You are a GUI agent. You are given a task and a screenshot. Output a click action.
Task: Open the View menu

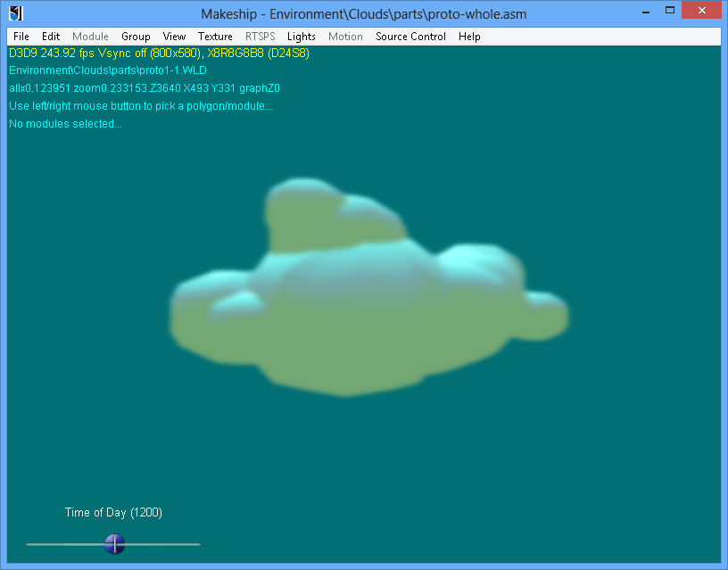[x=174, y=37]
